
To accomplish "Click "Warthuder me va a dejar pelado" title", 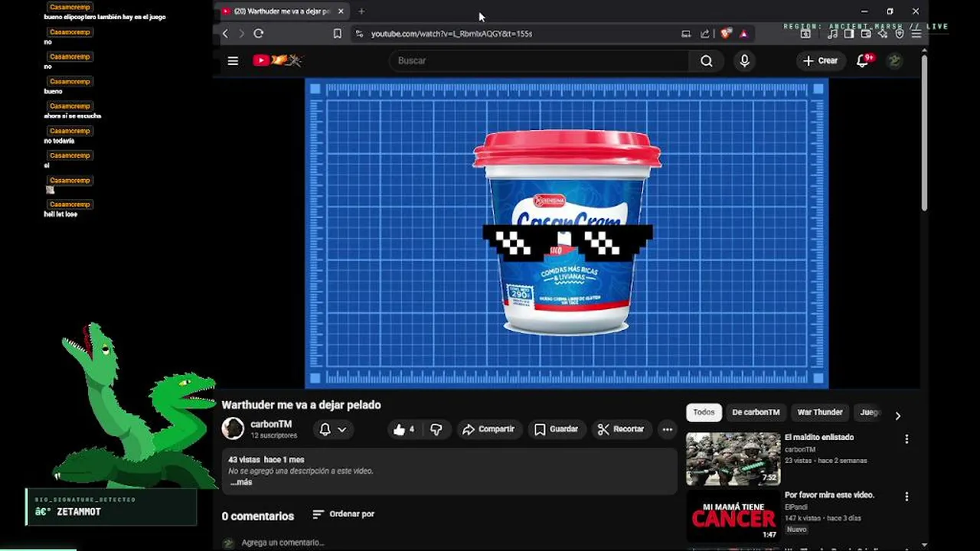I will (301, 405).
